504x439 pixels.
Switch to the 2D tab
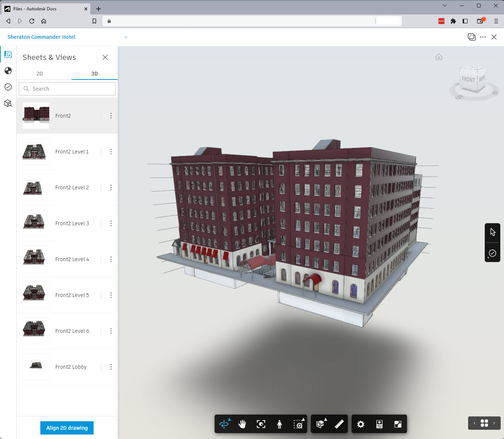pos(40,74)
